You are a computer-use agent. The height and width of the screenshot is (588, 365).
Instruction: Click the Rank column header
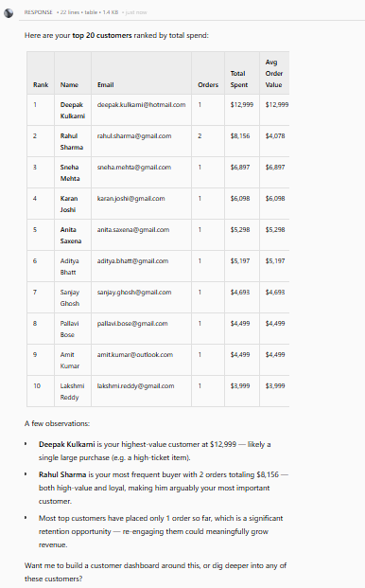point(41,85)
